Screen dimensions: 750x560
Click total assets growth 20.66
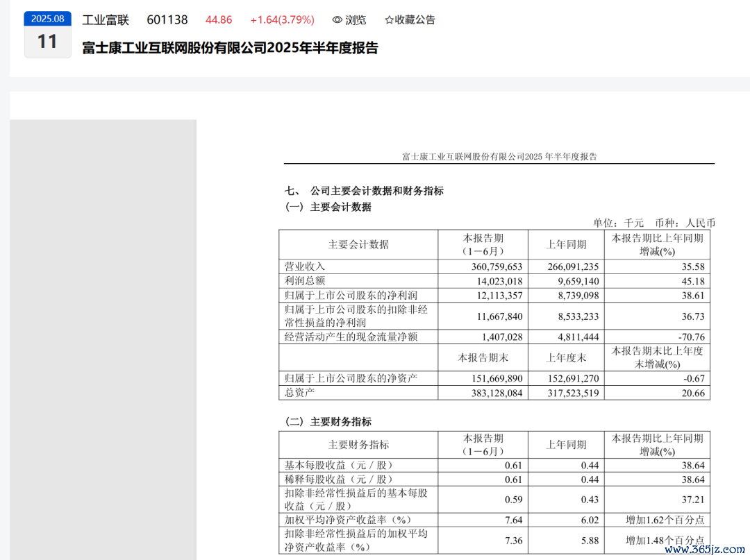[693, 393]
